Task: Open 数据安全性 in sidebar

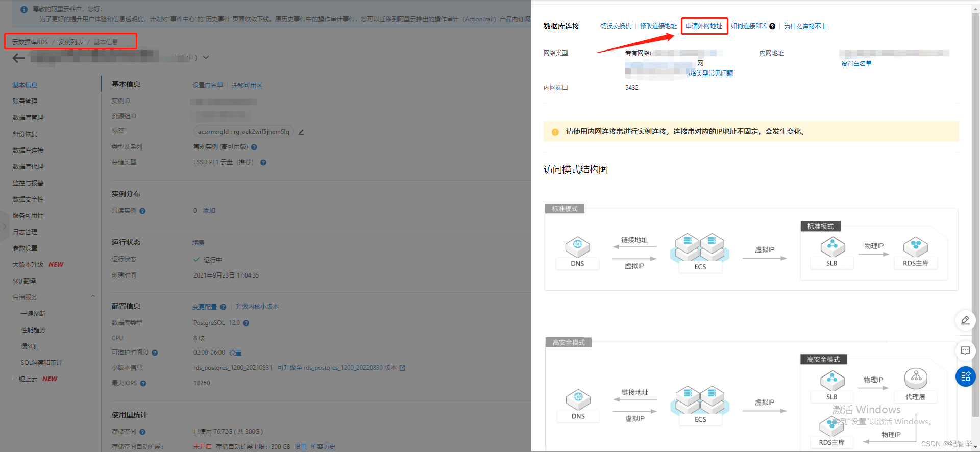Action: coord(28,199)
